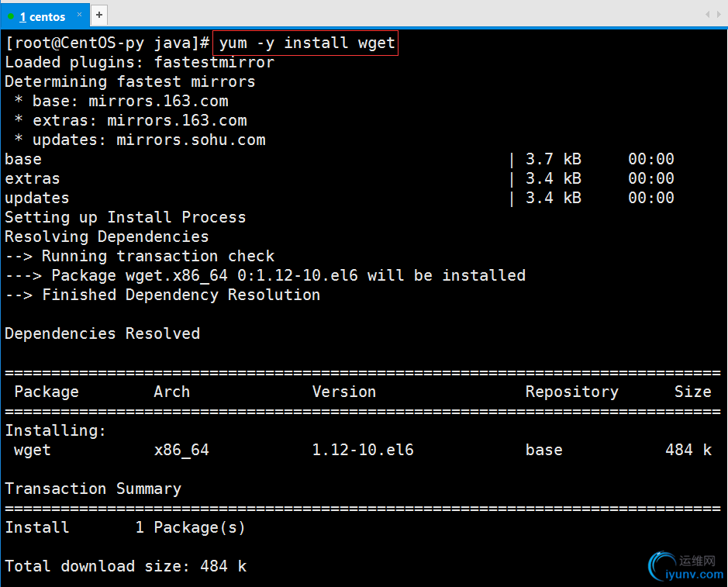Click mirrors.163.com on the extras mirror line

(177, 121)
